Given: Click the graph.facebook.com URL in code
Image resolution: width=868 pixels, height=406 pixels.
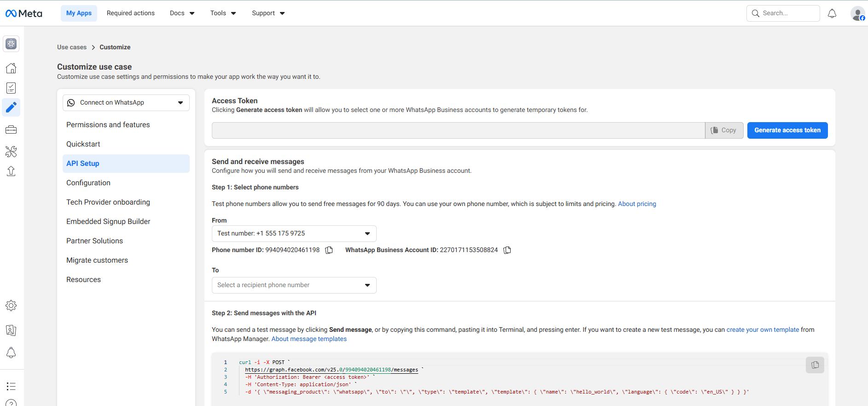Looking at the screenshot, I should coord(332,370).
